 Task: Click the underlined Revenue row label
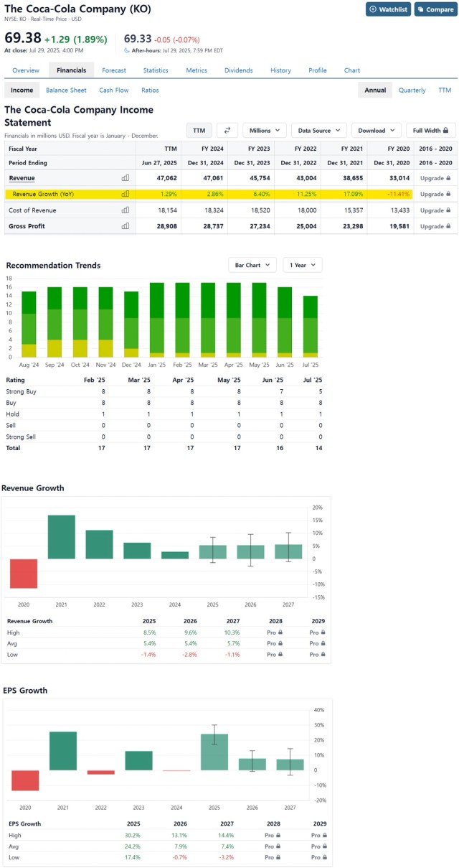pyautogui.click(x=22, y=177)
